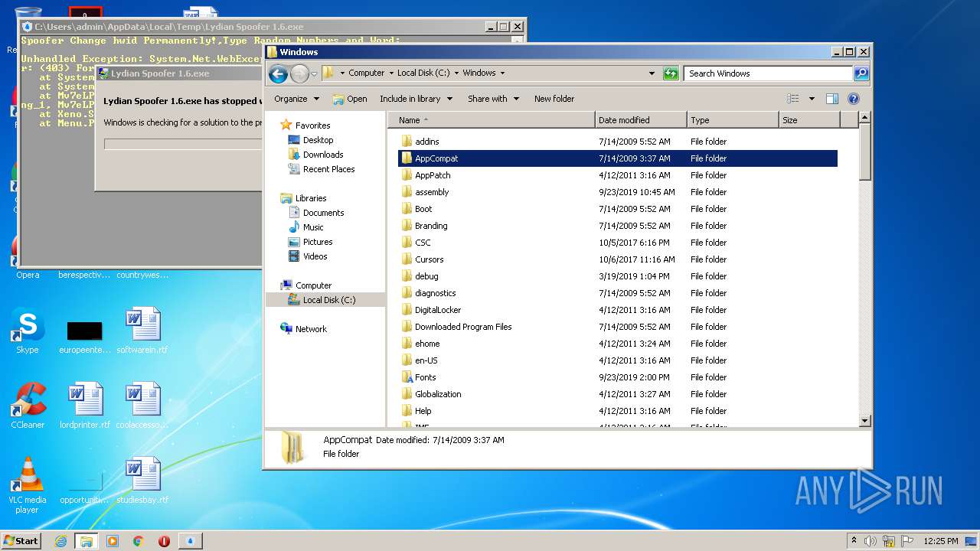Select the assembly folder icon

tap(407, 192)
